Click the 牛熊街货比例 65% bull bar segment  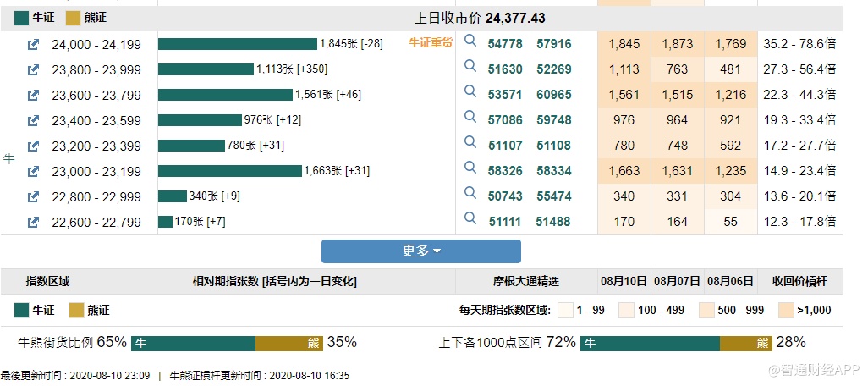click(193, 344)
